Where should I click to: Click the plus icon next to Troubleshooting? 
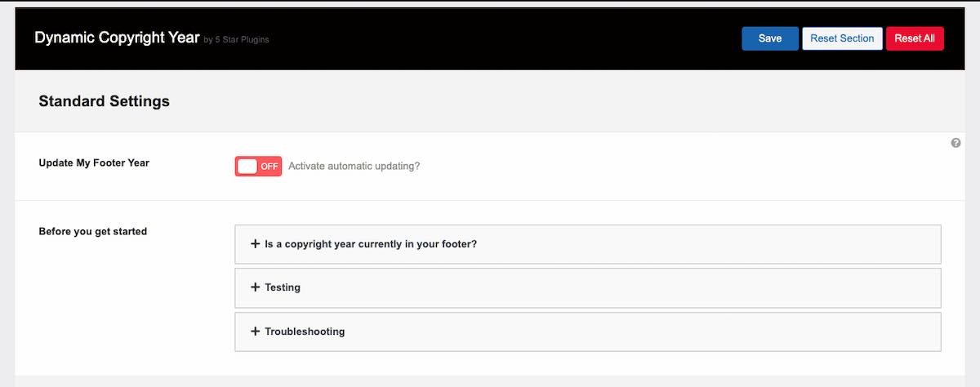pyautogui.click(x=256, y=331)
